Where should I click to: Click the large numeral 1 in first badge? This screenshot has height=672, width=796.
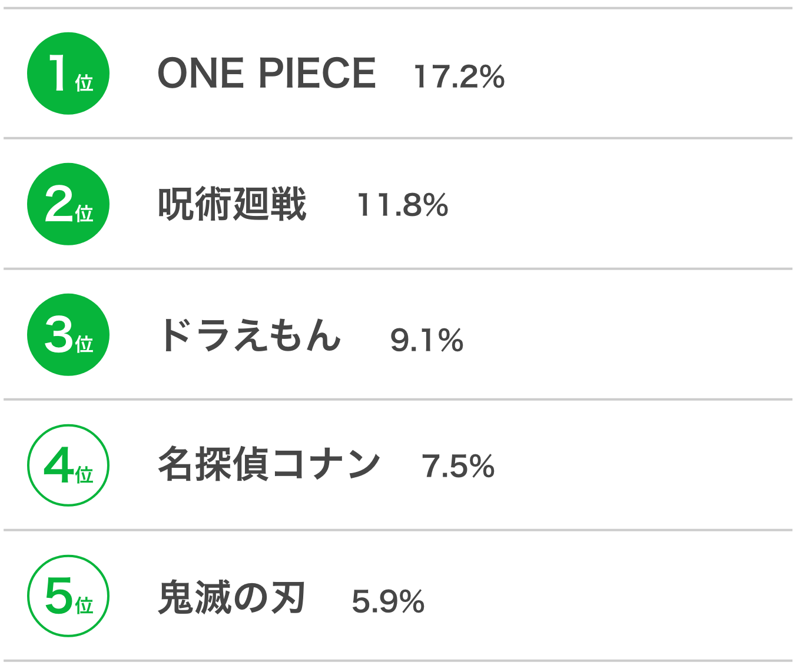click(x=58, y=72)
